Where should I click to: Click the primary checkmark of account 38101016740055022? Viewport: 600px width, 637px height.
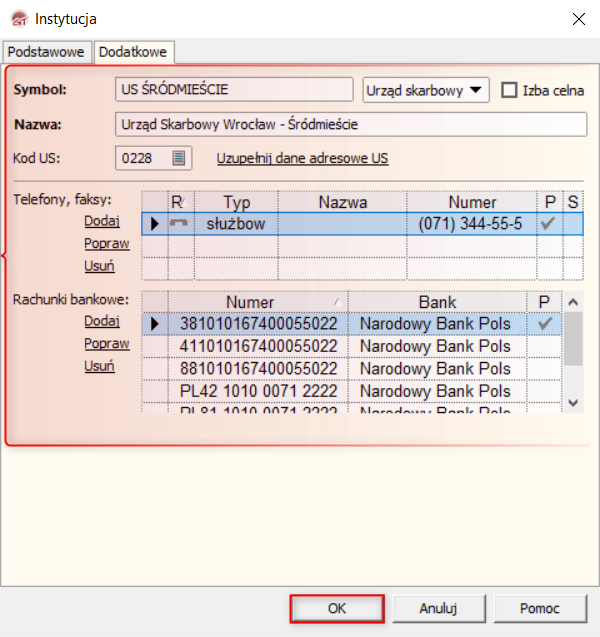(x=545, y=323)
